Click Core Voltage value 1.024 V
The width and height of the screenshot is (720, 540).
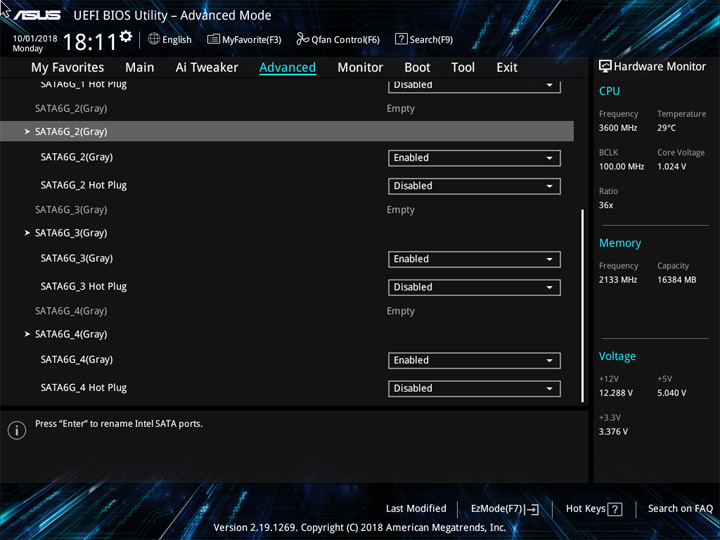click(671, 167)
